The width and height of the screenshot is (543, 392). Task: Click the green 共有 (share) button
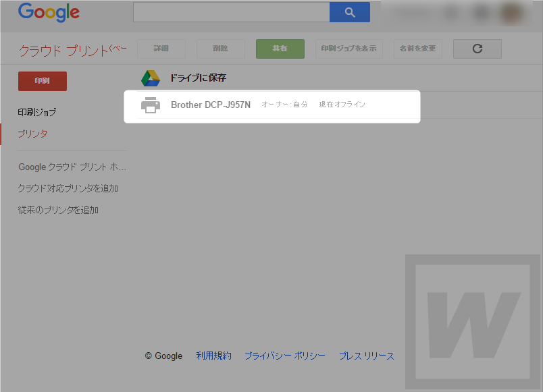click(280, 49)
